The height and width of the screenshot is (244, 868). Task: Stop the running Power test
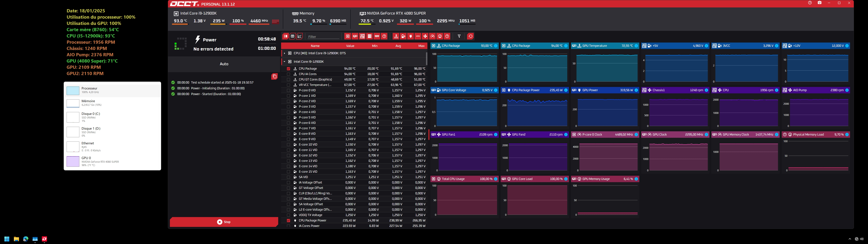point(224,222)
